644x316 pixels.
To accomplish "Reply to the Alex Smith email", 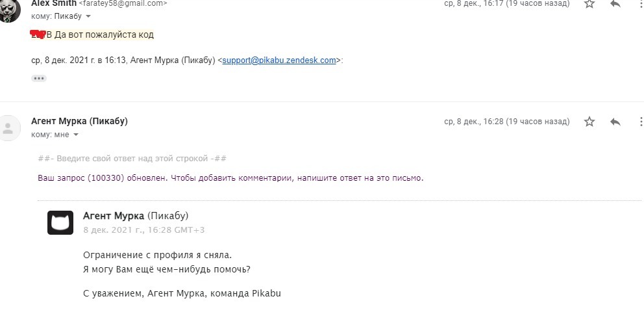I will click(x=615, y=4).
